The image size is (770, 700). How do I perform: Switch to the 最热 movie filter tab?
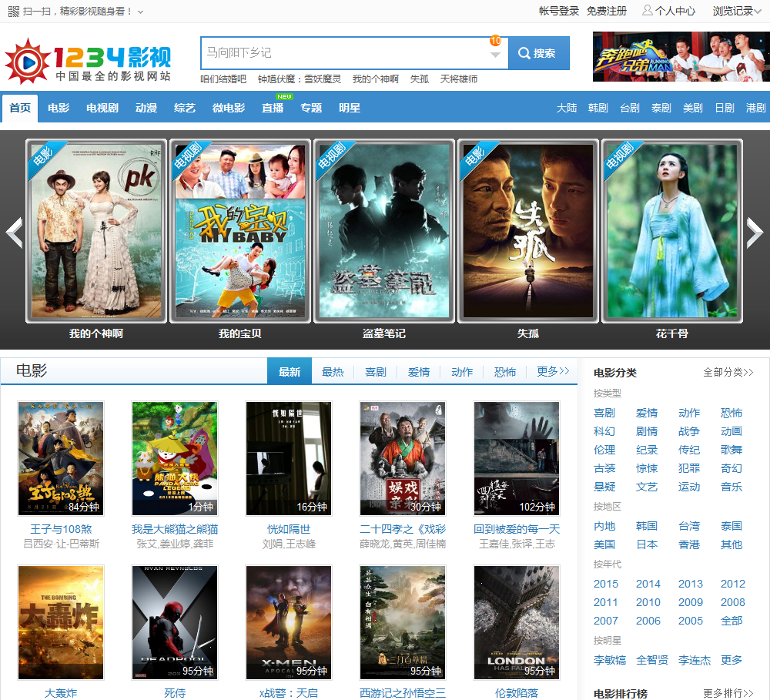tap(333, 372)
